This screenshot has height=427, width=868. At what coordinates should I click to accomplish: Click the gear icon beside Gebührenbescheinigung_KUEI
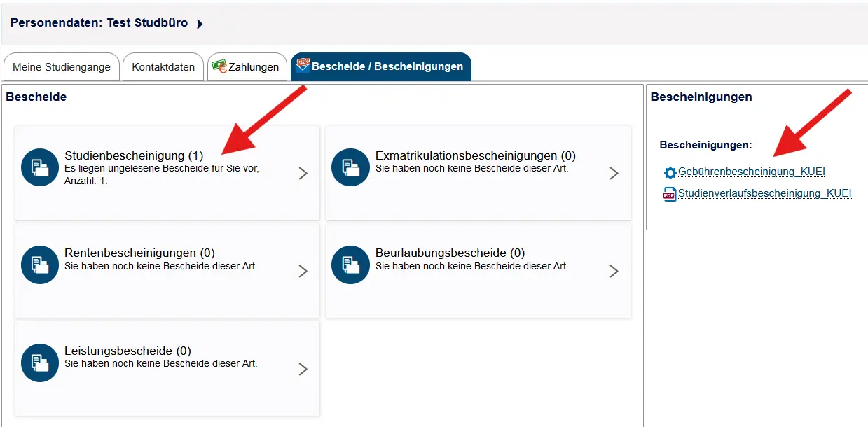(670, 172)
